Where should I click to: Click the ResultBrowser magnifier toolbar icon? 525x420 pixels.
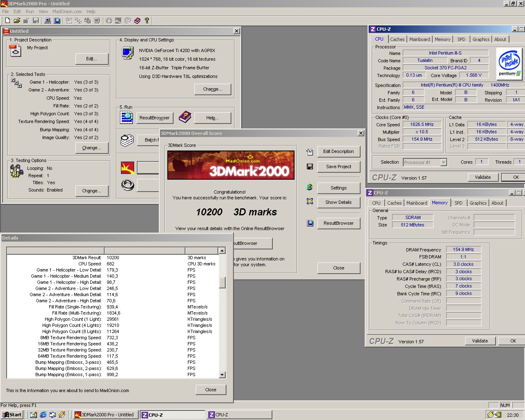57,21
